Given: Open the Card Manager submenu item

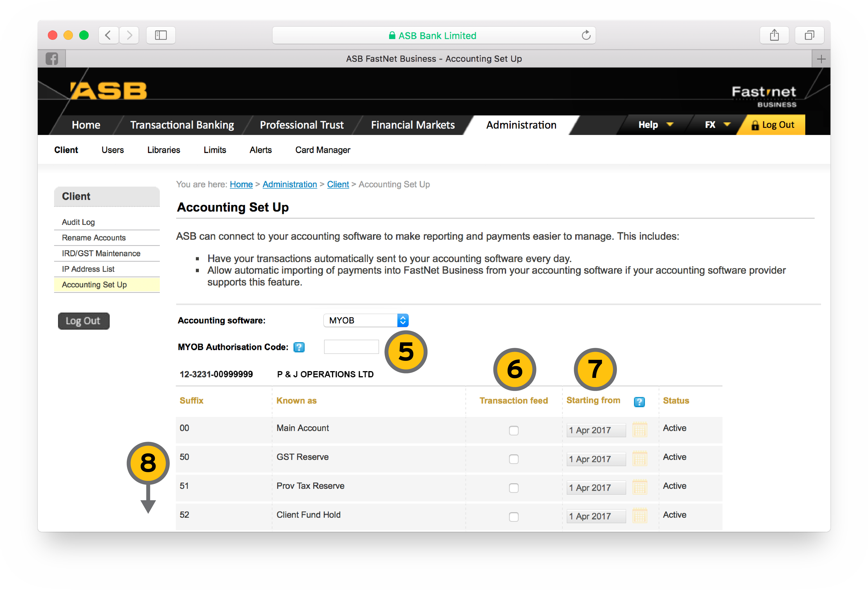Looking at the screenshot, I should point(322,150).
